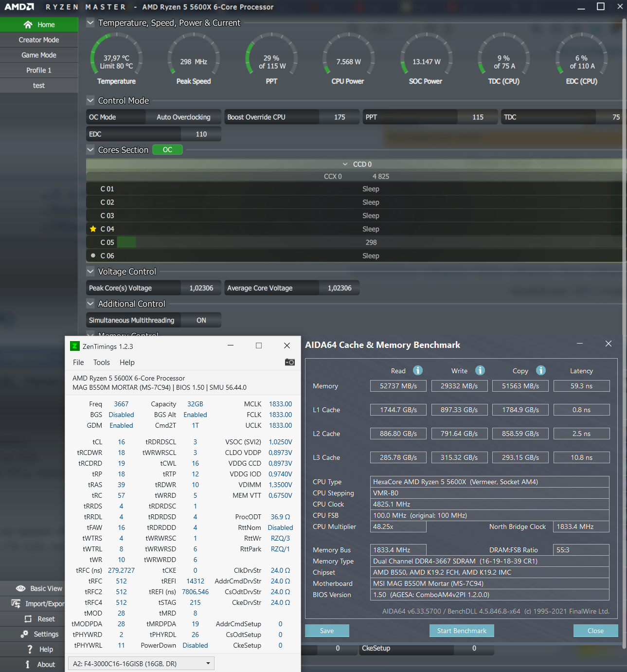The image size is (627, 672).
Task: Switch to the Creator Mode tab
Action: (39, 40)
